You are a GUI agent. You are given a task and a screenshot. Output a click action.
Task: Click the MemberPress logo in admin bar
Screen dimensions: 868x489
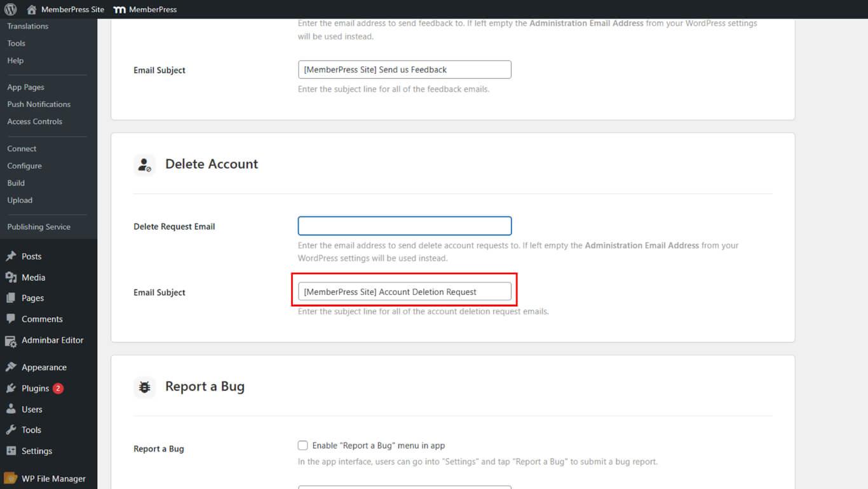[119, 10]
